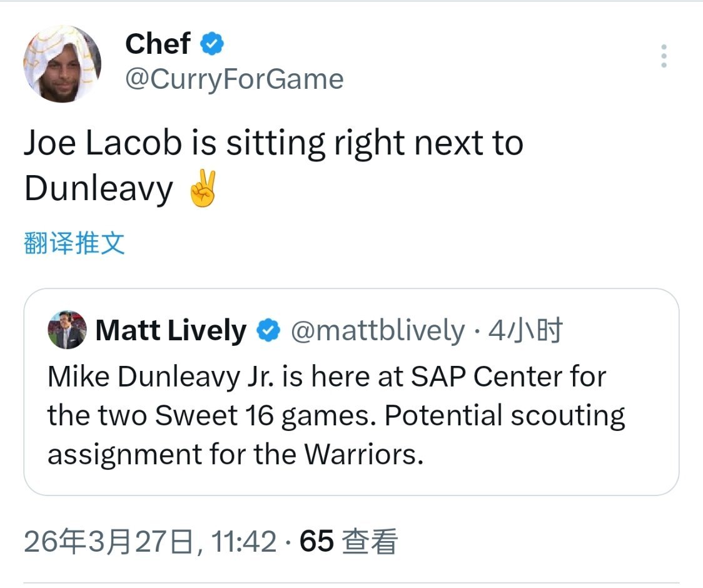Click Matt Lively's verified badge icon
The height and width of the screenshot is (588, 703).
pyautogui.click(x=269, y=330)
